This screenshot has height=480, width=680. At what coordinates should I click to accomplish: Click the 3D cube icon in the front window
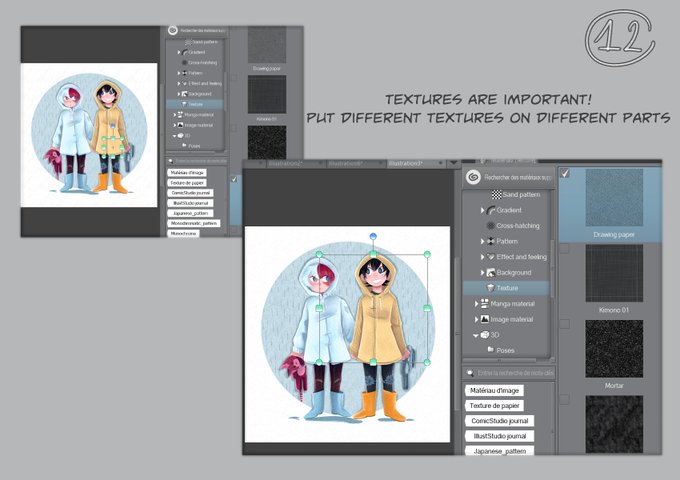coord(484,335)
